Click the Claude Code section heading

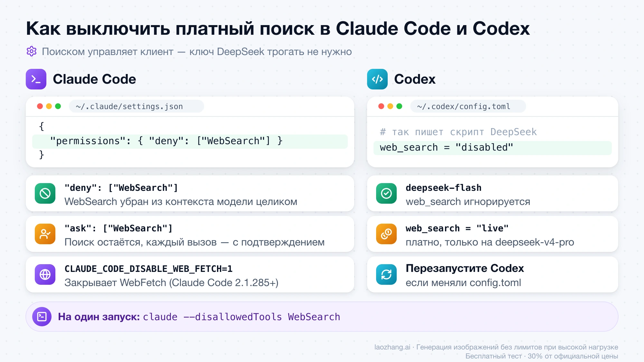point(94,79)
